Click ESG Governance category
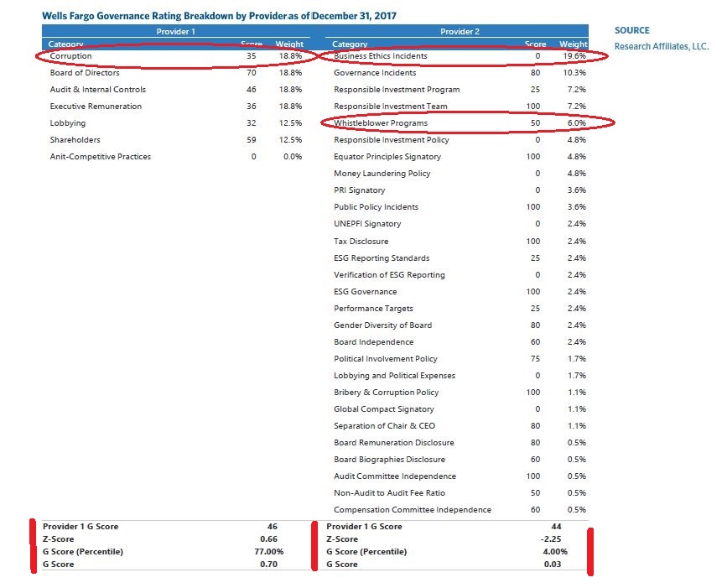This screenshot has width=722, height=588. (365, 292)
